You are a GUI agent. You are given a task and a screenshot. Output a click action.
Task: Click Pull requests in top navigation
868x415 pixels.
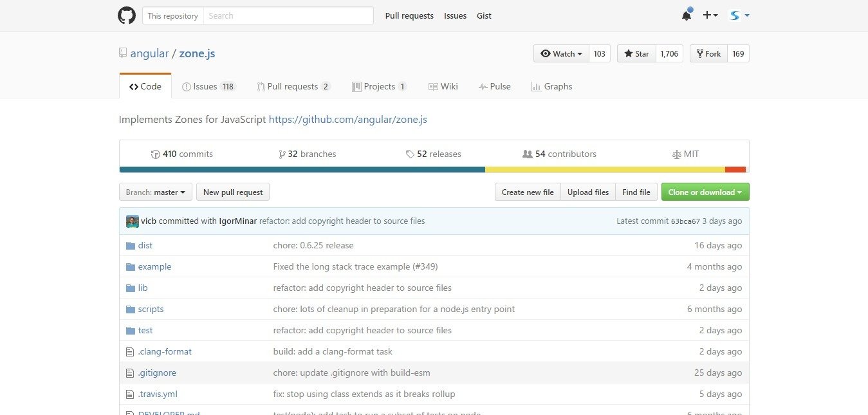pyautogui.click(x=409, y=15)
